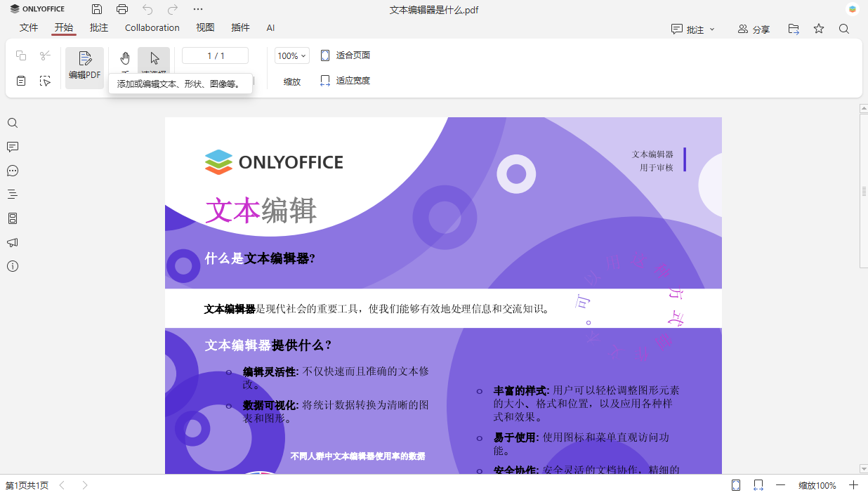Image resolution: width=868 pixels, height=495 pixels.
Task: Click the feedback megaphone icon
Action: [13, 242]
